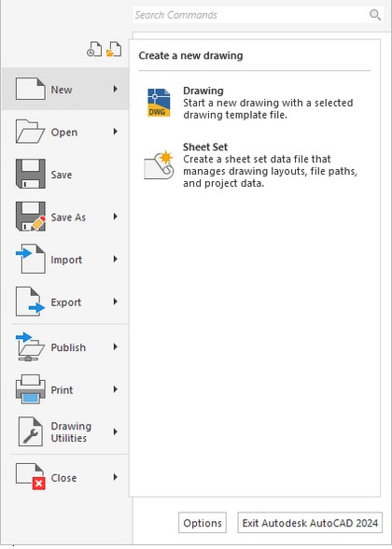Click the 'Create a new drawing' heading

pos(190,56)
